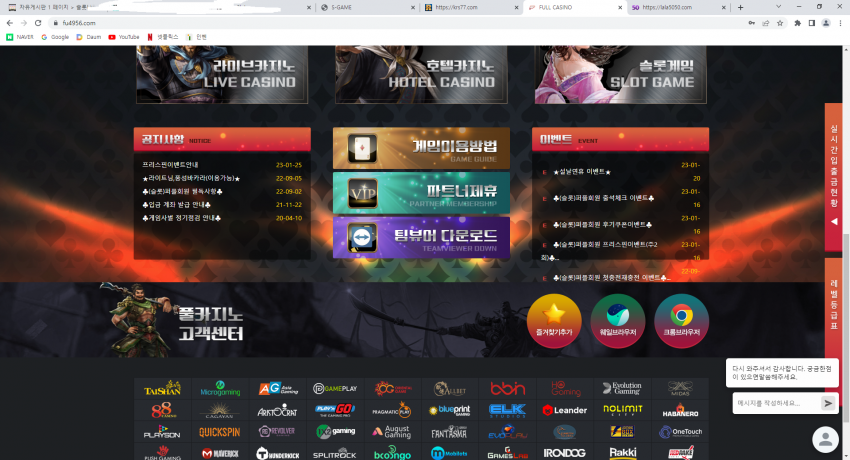Open the 게임이용방법 Game Guide banner

pyautogui.click(x=421, y=148)
